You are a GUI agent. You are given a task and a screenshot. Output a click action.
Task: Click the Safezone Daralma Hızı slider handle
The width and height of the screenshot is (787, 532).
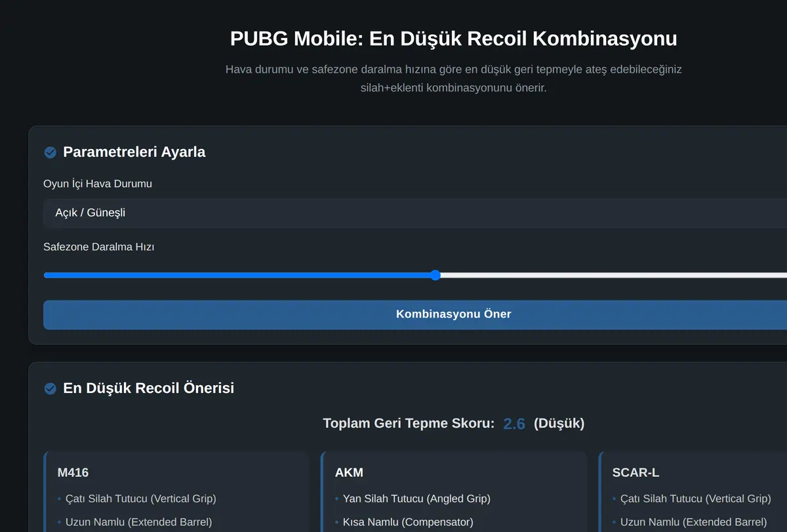[x=435, y=275]
